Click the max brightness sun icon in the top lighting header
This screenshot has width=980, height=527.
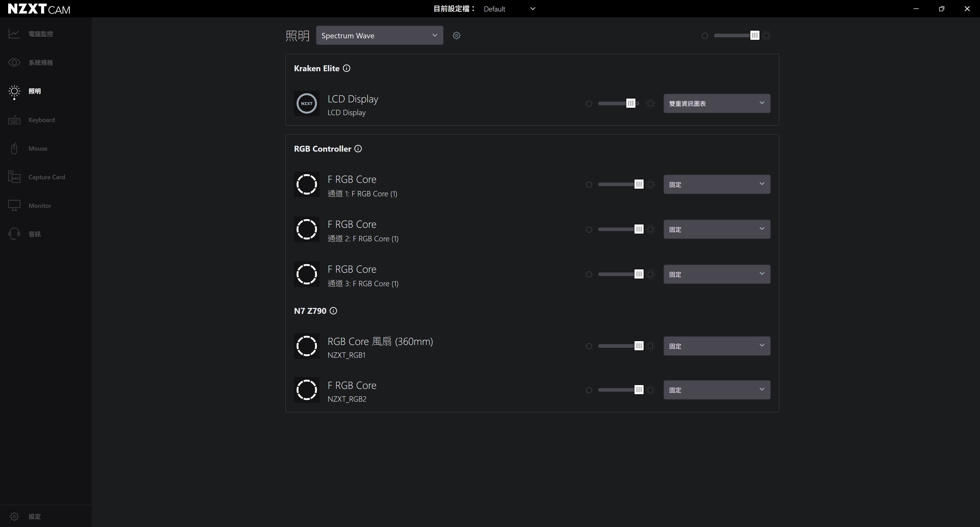coord(767,35)
